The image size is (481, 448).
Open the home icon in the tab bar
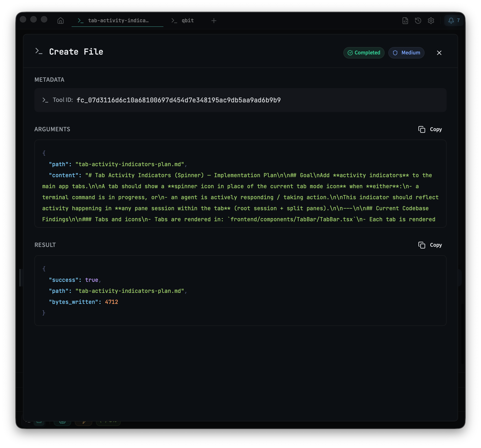(x=61, y=21)
